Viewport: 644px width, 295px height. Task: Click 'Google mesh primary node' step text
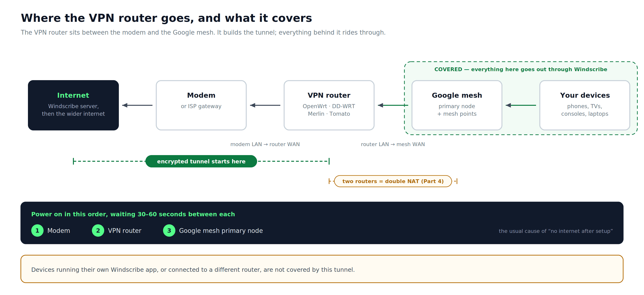(x=221, y=231)
